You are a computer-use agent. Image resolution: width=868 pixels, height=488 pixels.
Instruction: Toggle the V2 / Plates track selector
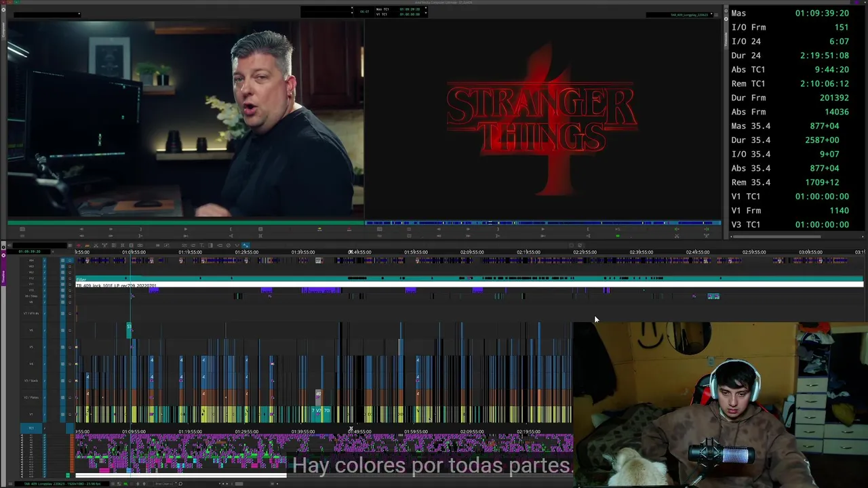[x=31, y=398]
